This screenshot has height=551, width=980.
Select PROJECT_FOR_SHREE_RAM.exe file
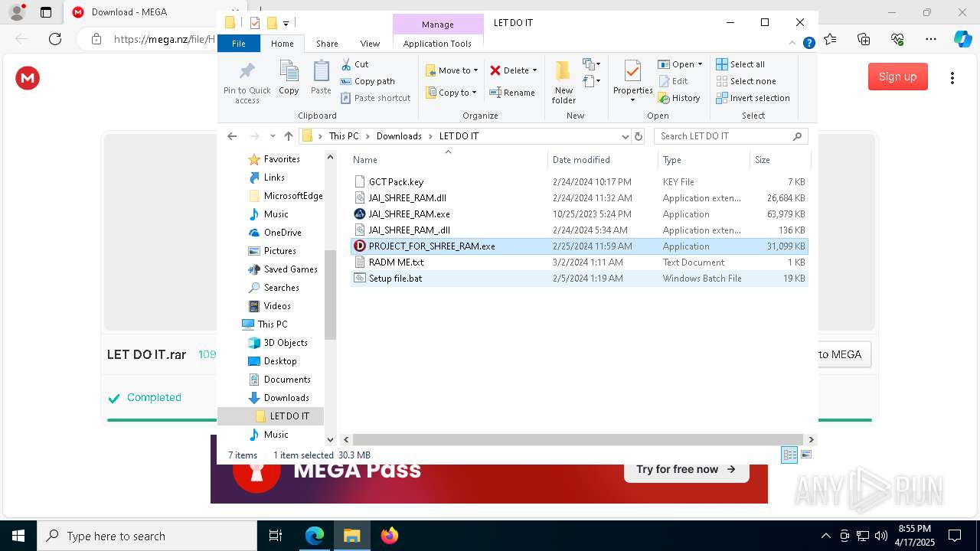click(579, 246)
